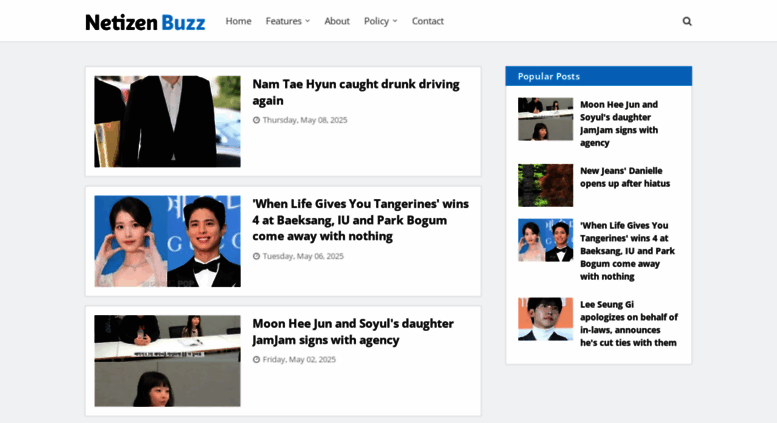Image resolution: width=777 pixels, height=423 pixels.
Task: Click the date Thursday, May 08, 2025
Action: [x=305, y=120]
